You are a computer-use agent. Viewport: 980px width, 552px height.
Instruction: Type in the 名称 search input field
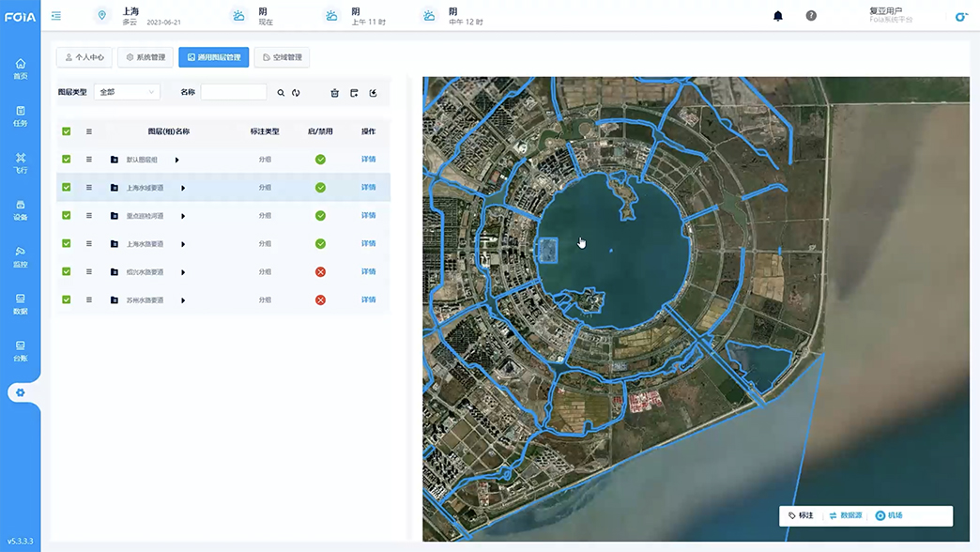tap(233, 91)
